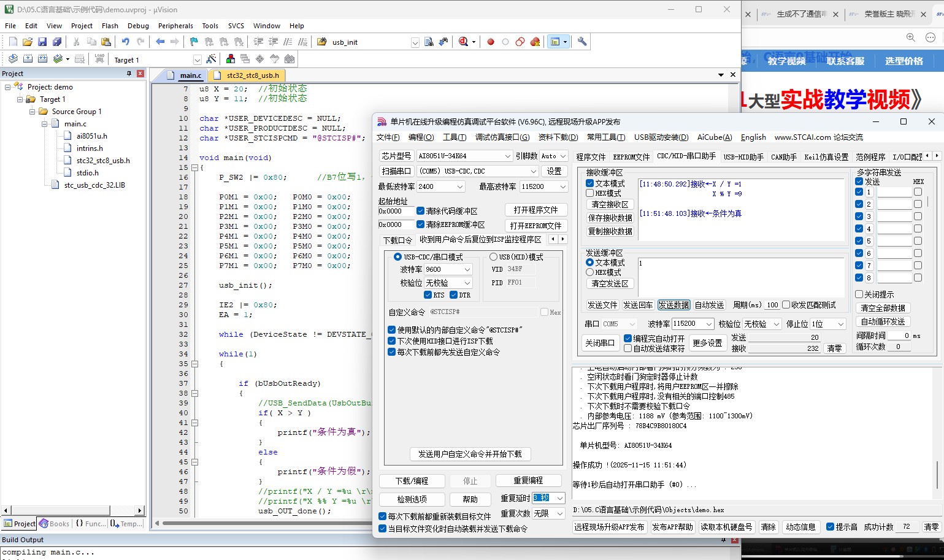944x560 pixels.
Task: Click the Insert/Remove Bookmark flag icon
Action: click(193, 41)
